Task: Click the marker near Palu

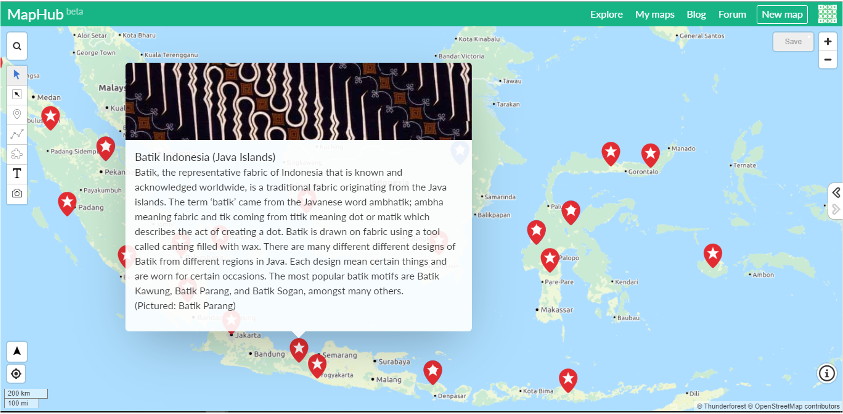Action: coord(571,212)
